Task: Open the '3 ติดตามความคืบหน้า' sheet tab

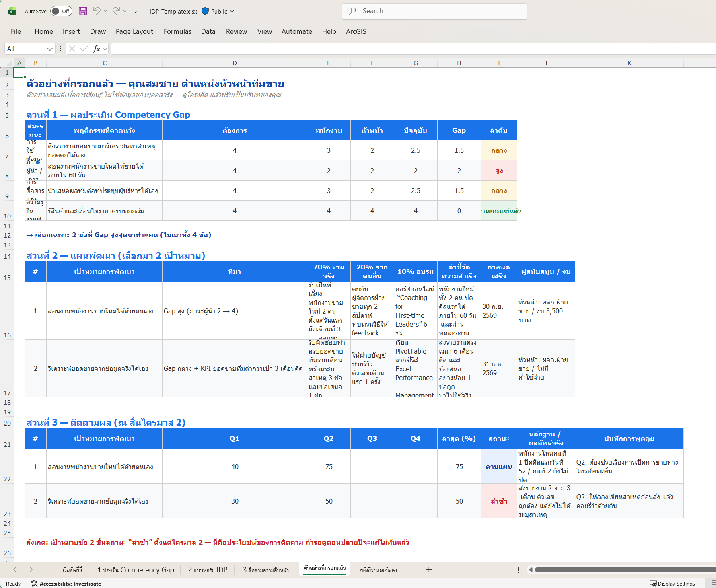Action: (x=266, y=569)
